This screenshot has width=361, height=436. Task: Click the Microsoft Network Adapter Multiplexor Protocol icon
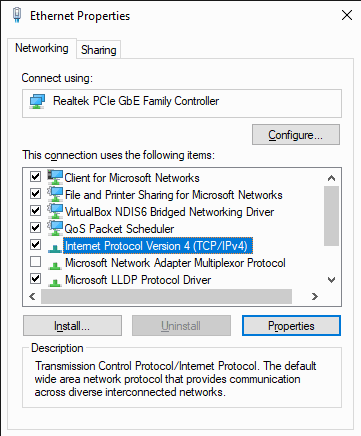55,265
